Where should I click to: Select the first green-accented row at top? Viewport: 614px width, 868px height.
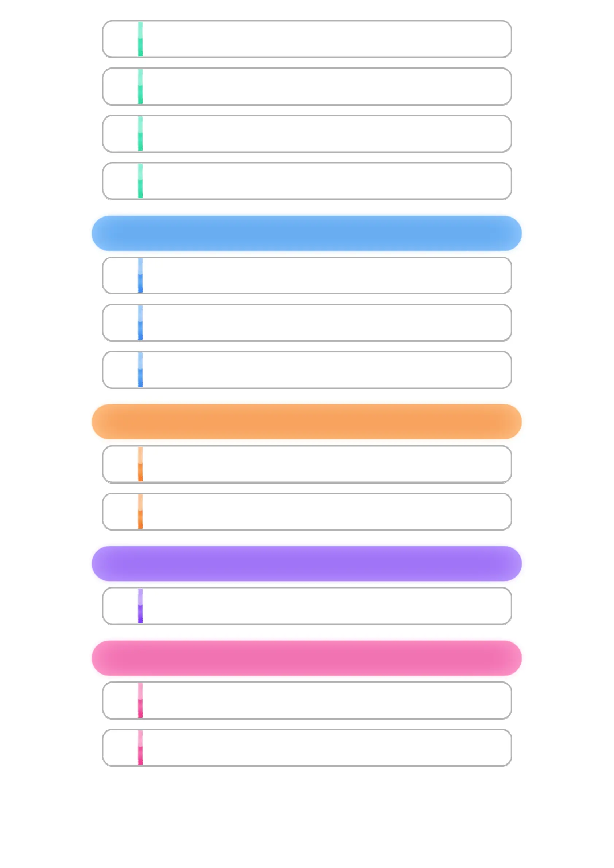click(307, 39)
